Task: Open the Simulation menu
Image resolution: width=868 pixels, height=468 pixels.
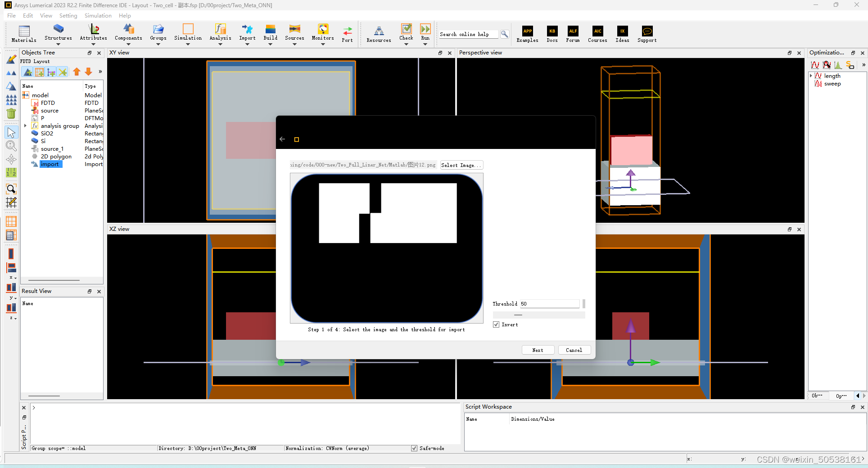Action: pyautogui.click(x=98, y=15)
